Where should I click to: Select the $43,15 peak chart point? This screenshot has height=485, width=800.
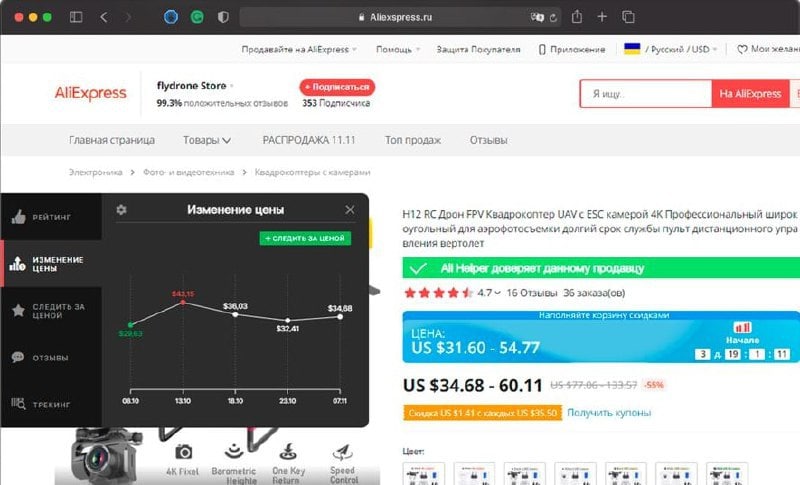point(183,302)
